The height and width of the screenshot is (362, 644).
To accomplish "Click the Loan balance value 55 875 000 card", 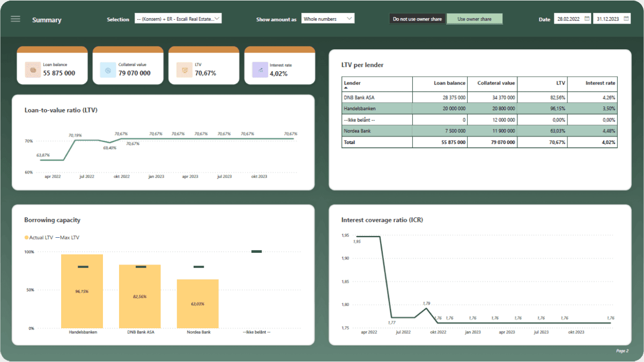I will [59, 73].
